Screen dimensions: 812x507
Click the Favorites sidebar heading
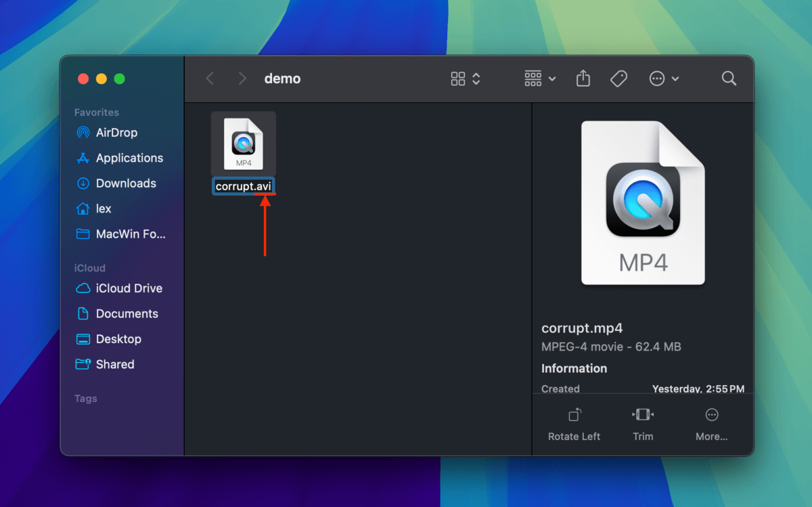coord(97,112)
